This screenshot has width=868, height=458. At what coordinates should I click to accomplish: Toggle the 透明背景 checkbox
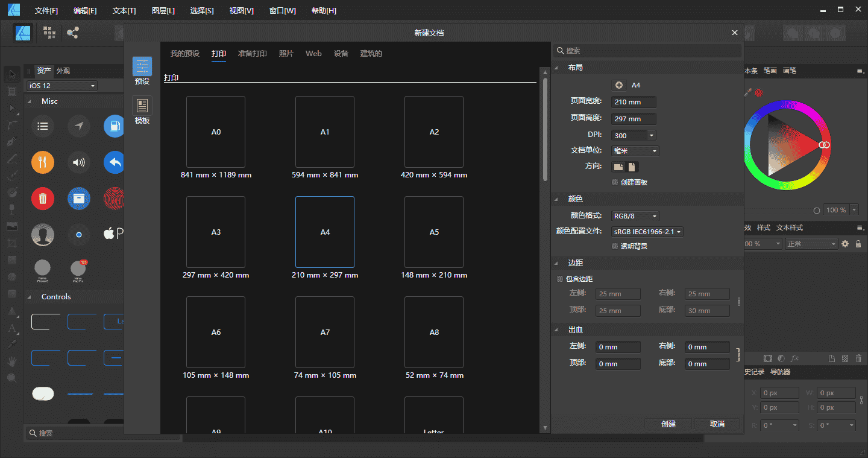pyautogui.click(x=615, y=246)
